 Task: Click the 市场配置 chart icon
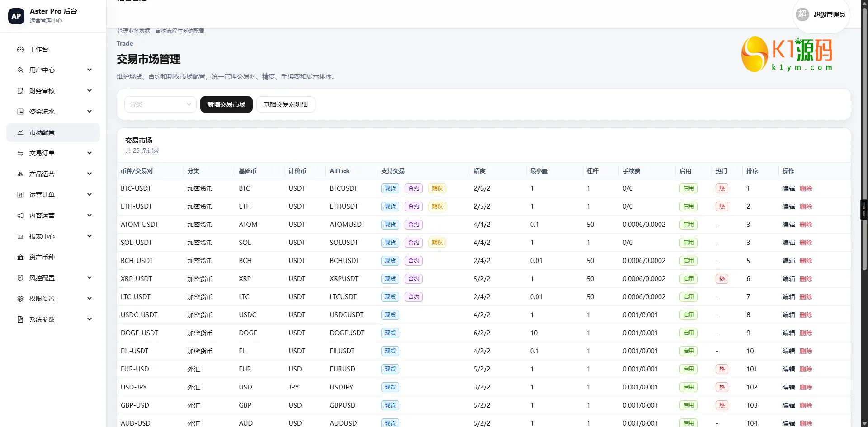(x=20, y=132)
